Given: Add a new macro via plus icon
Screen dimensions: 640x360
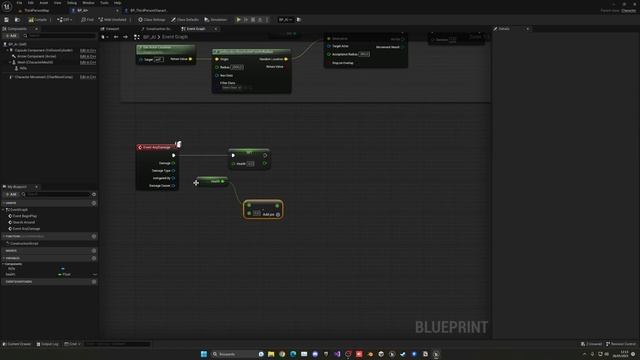Looking at the screenshot, I should point(94,251).
